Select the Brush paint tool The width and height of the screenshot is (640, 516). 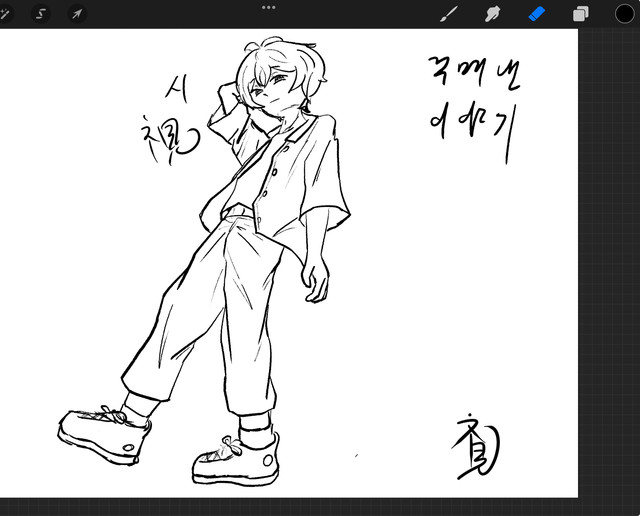pos(449,14)
